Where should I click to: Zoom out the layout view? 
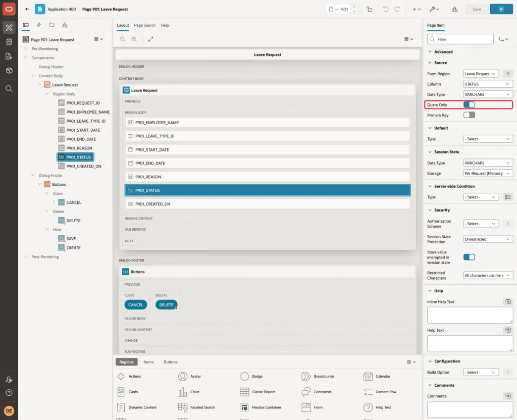tap(123, 39)
